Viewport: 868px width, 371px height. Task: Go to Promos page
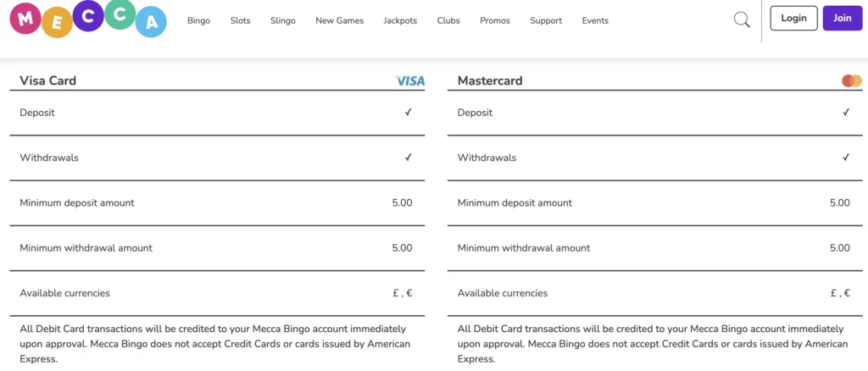[495, 20]
